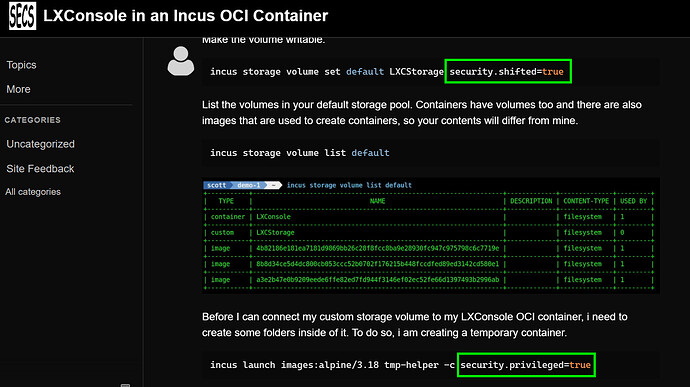Image resolution: width=690 pixels, height=387 pixels.
Task: Click the LXConsole container row in terminal image
Action: tap(429, 217)
